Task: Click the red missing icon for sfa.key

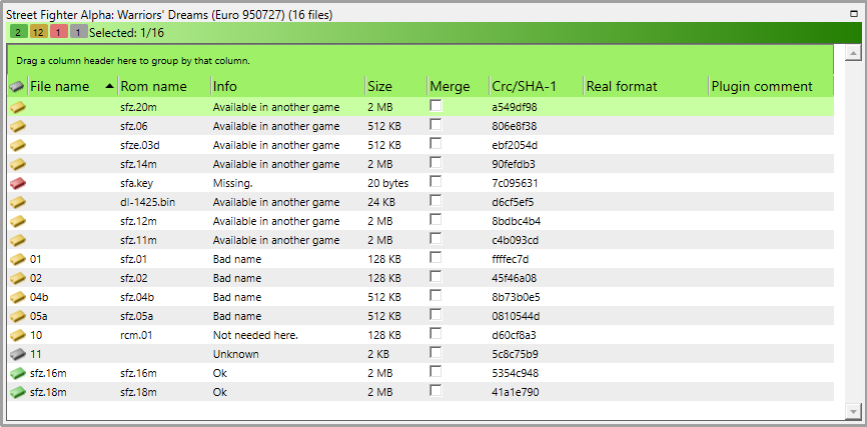Action: (18, 183)
